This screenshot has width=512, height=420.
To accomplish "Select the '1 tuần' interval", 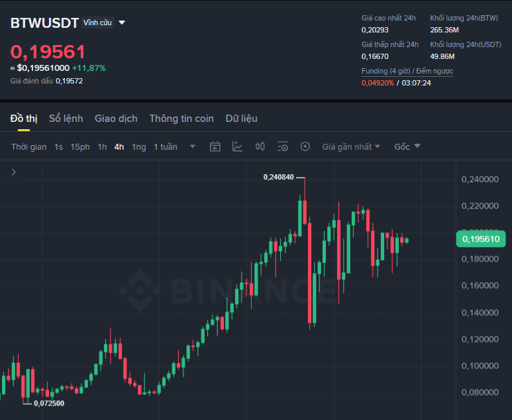I will [166, 147].
